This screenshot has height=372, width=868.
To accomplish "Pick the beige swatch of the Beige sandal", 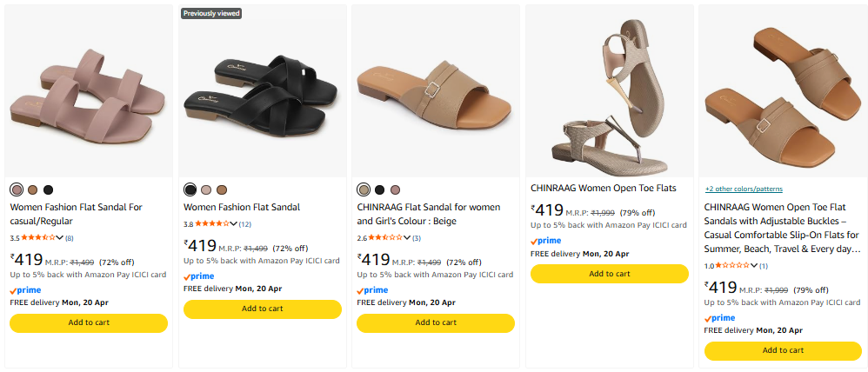I will tap(364, 189).
